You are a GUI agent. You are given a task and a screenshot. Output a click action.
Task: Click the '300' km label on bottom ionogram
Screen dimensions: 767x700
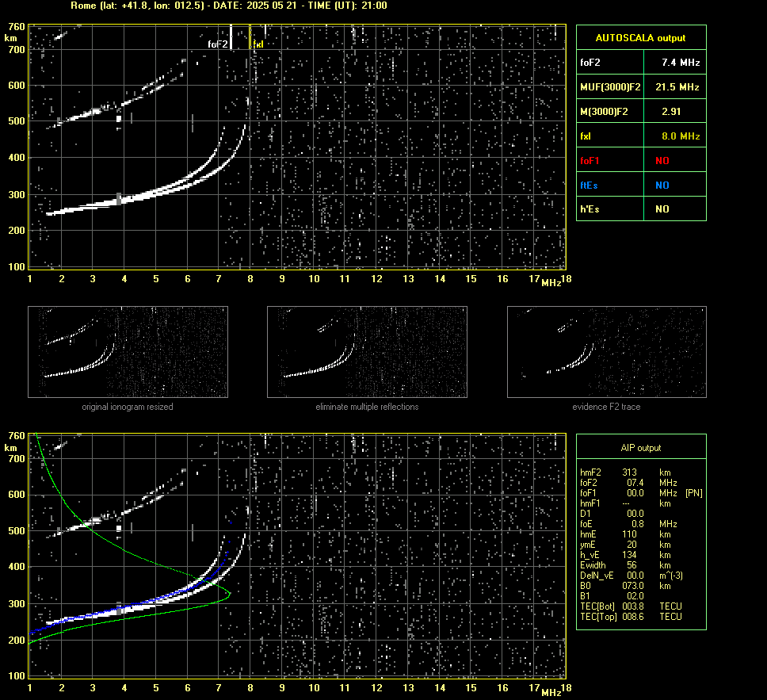pyautogui.click(x=17, y=603)
